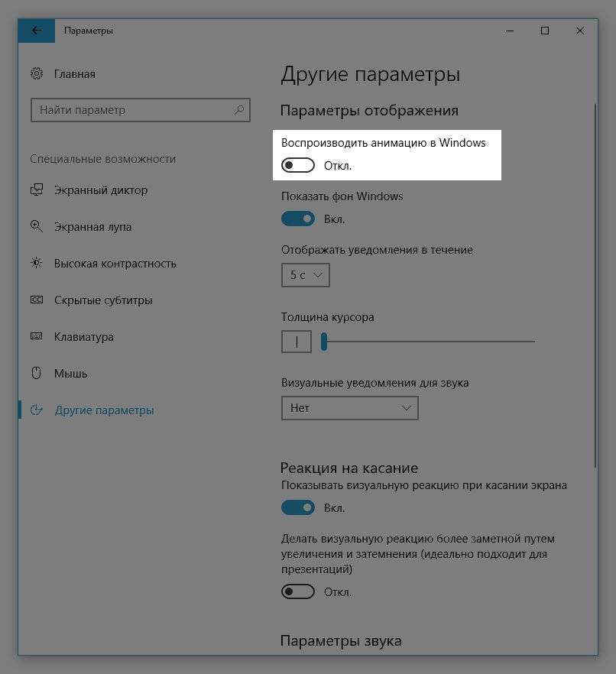
Task: Click the Клавиатура keyboard icon
Action: [37, 336]
